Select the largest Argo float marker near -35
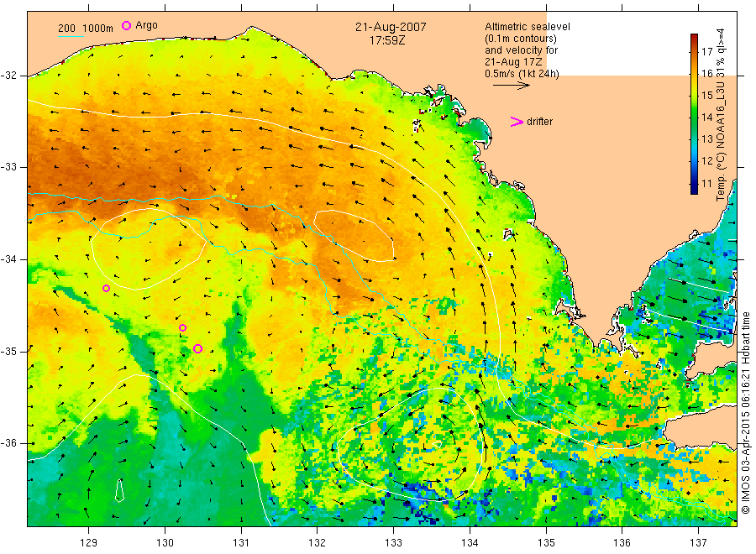 coord(197,349)
